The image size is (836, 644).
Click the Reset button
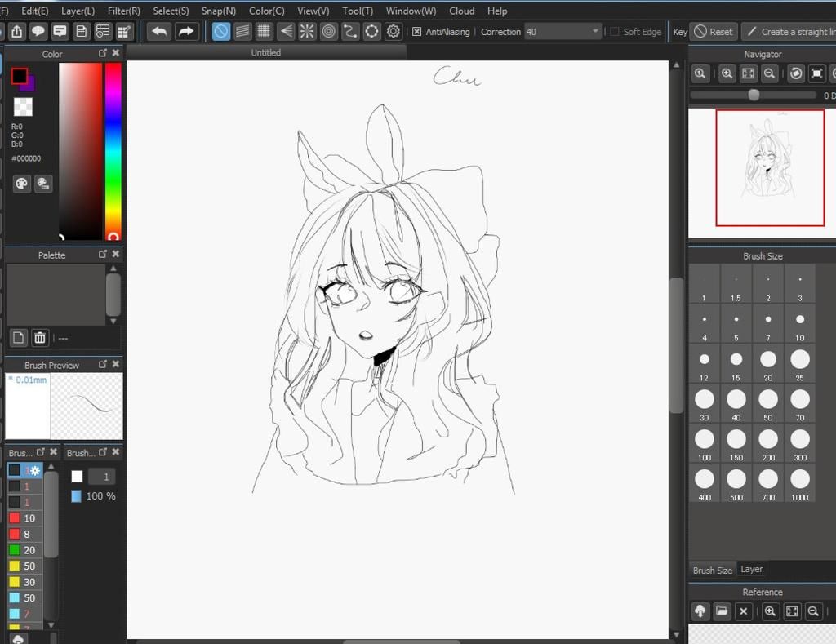tap(714, 32)
